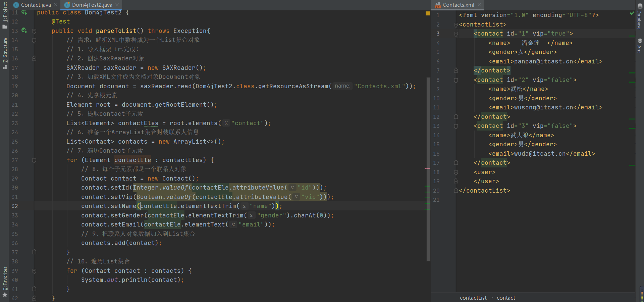Collapse the contactList root tag
Screen dimensions: 644x302
point(456,24)
